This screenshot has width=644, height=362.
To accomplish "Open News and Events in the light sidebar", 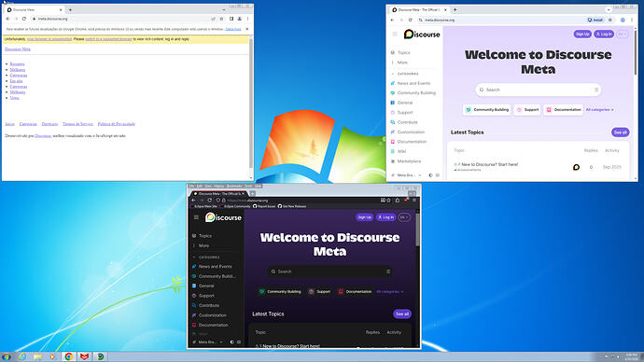I will (x=414, y=83).
